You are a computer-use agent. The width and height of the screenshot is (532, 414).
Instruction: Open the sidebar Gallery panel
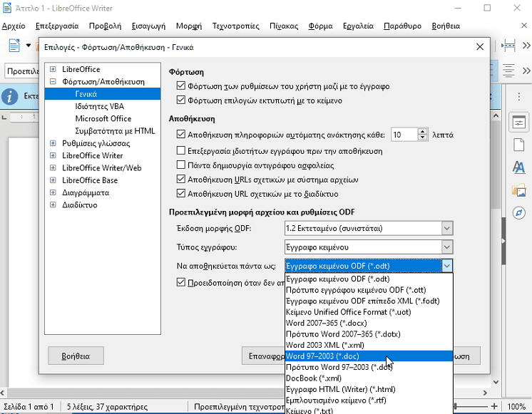[518, 191]
